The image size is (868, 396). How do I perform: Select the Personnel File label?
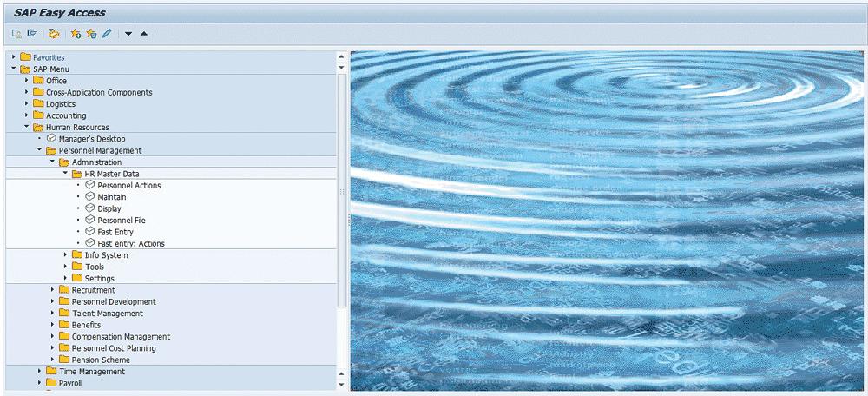pyautogui.click(x=122, y=221)
